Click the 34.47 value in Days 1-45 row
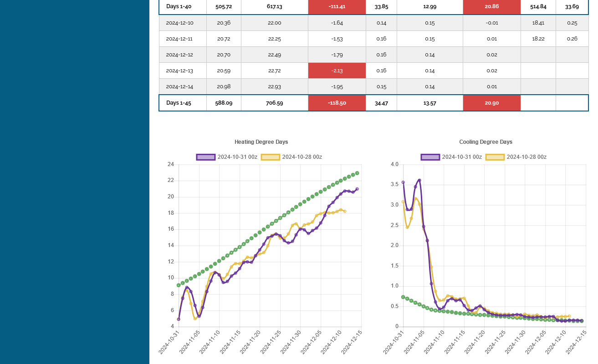This screenshot has width=598, height=364. coord(381,103)
